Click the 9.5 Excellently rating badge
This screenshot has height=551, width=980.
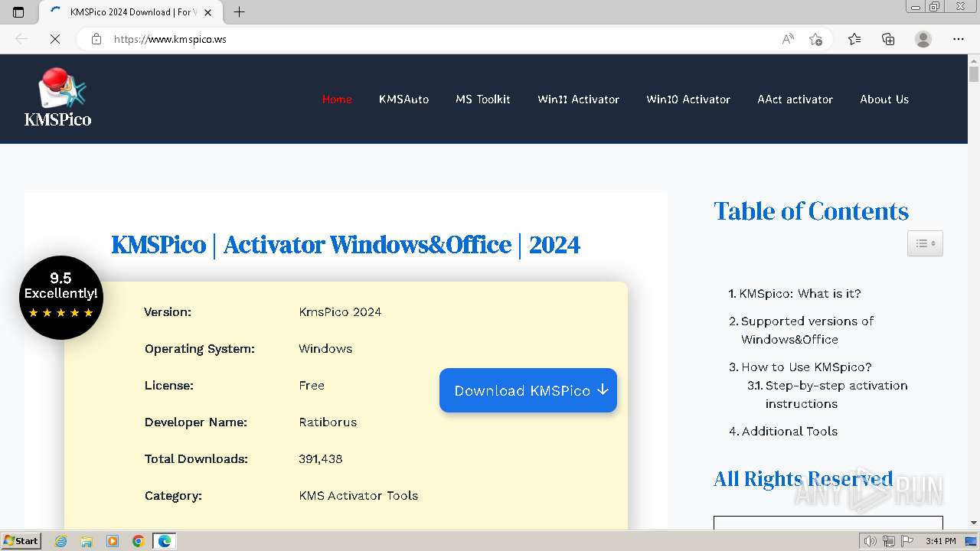[61, 298]
